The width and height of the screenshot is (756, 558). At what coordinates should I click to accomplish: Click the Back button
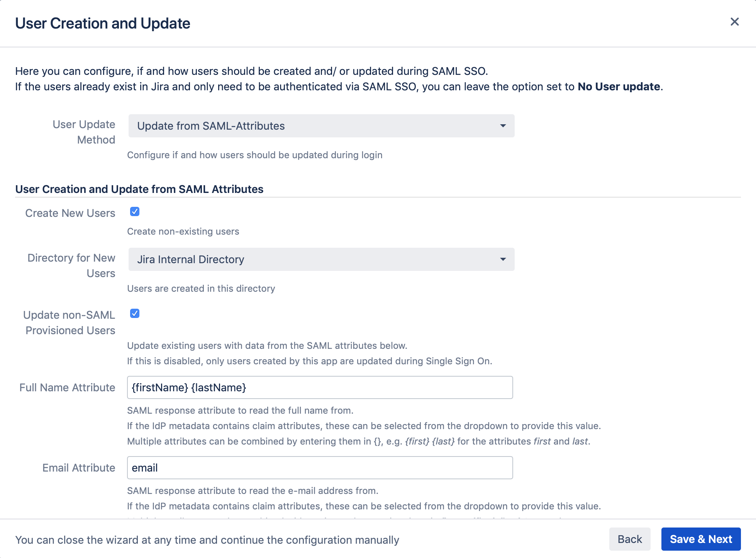point(629,539)
